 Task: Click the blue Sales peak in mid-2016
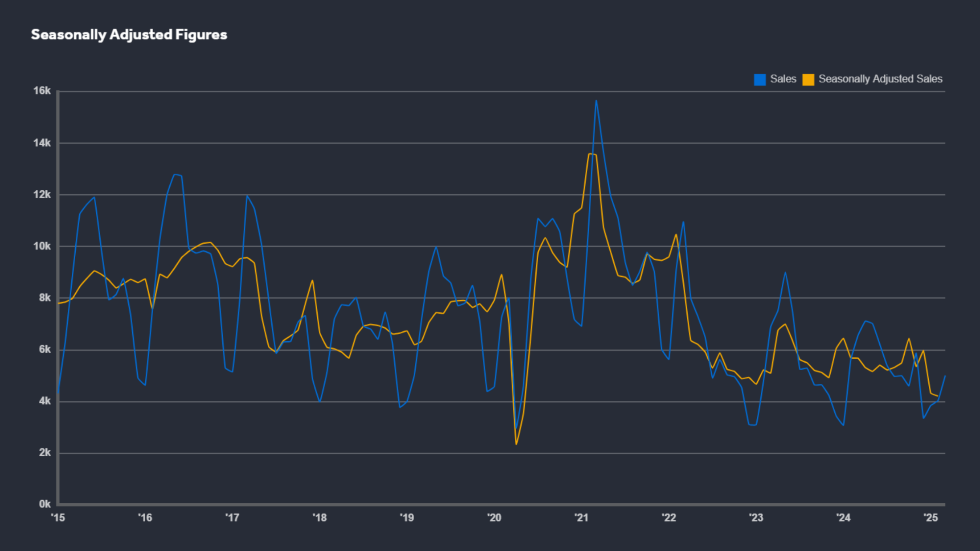coord(175,174)
